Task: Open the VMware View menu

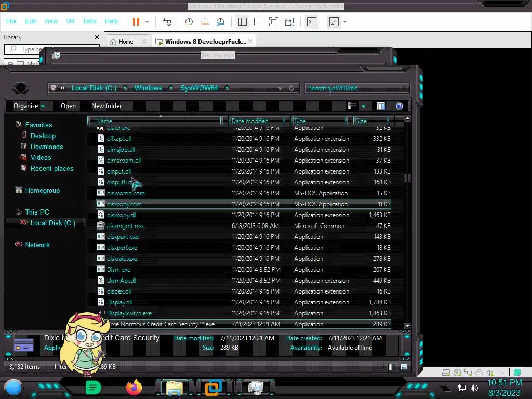Action: coord(51,21)
